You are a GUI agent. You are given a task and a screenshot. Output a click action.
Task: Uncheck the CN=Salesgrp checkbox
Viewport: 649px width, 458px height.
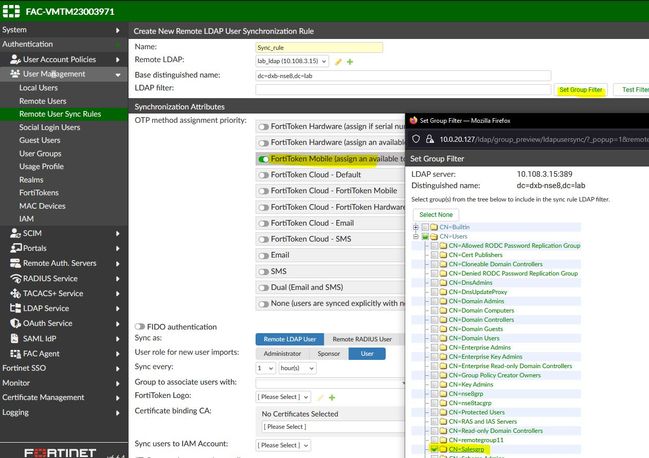[x=434, y=449]
